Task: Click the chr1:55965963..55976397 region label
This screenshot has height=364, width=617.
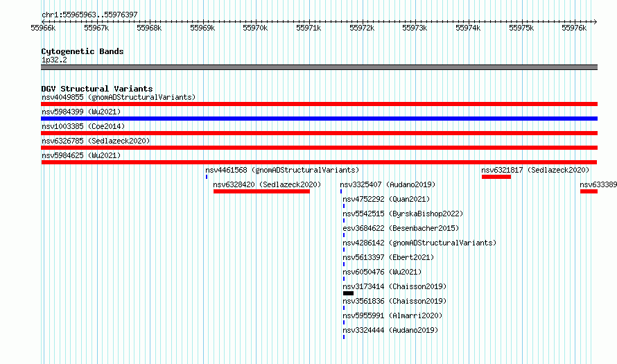Action: (89, 15)
